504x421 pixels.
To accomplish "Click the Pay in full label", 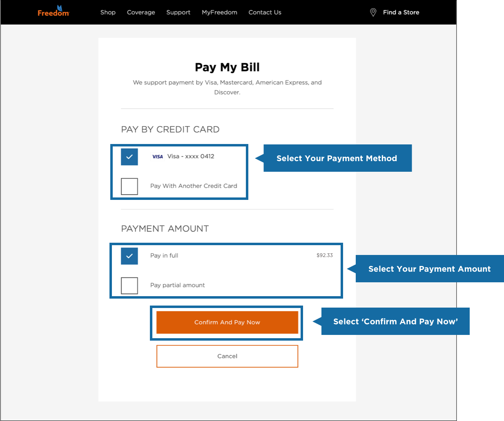I will [x=164, y=255].
